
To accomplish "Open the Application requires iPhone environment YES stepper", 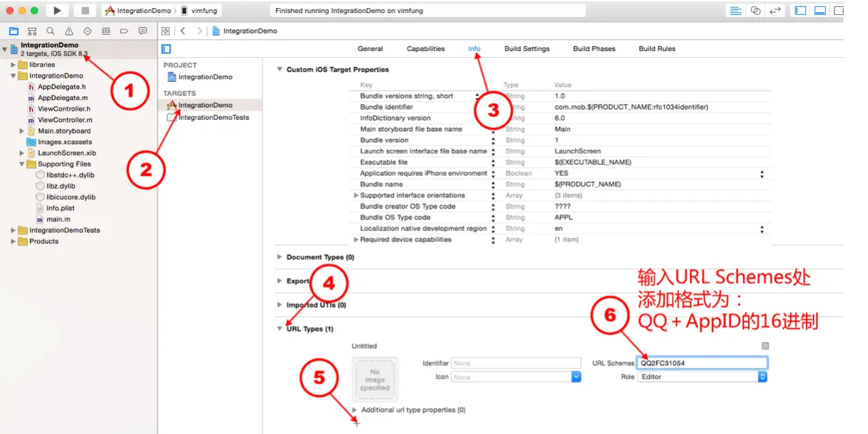I will [762, 174].
